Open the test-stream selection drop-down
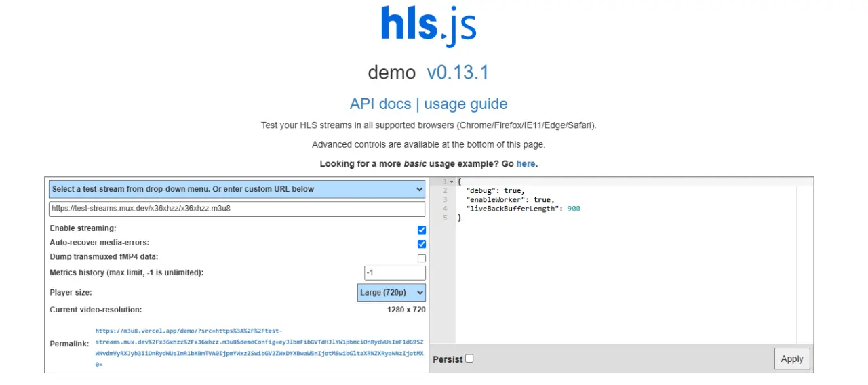The height and width of the screenshot is (385, 868). click(237, 189)
